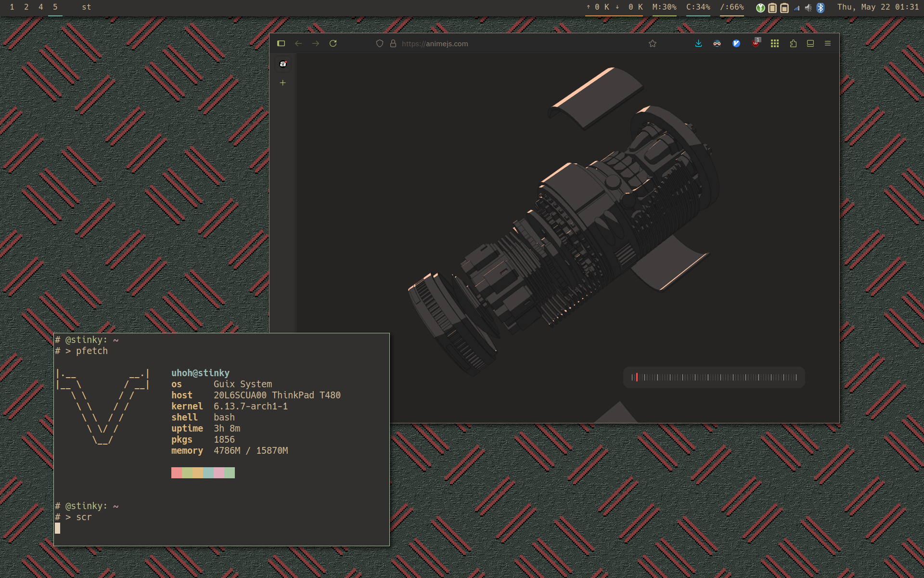The width and height of the screenshot is (924, 578).
Task: Open Bluetooth tray icon
Action: (821, 8)
